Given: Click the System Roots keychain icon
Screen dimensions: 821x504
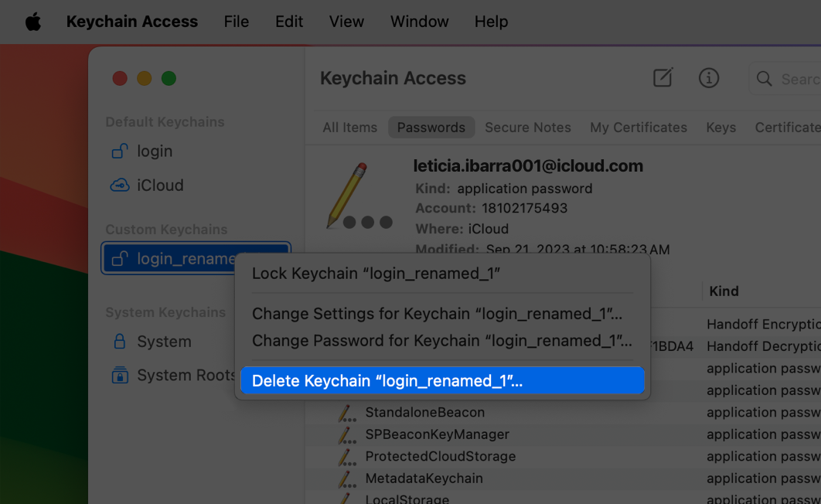Looking at the screenshot, I should 120,376.
